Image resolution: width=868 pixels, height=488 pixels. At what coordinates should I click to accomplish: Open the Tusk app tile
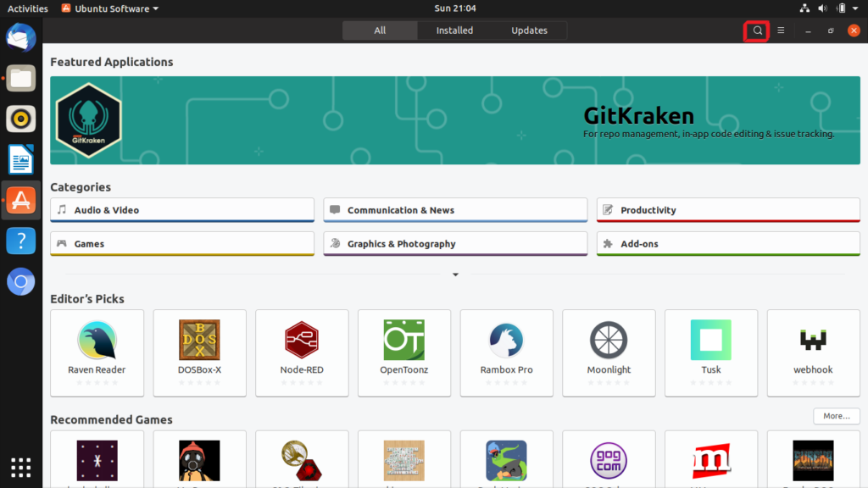pos(711,353)
